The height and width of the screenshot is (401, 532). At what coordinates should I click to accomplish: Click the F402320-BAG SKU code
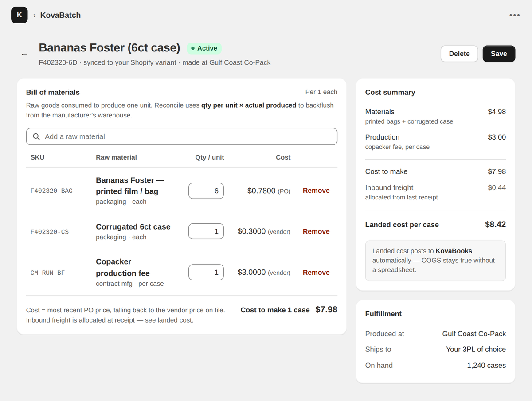pyautogui.click(x=51, y=191)
